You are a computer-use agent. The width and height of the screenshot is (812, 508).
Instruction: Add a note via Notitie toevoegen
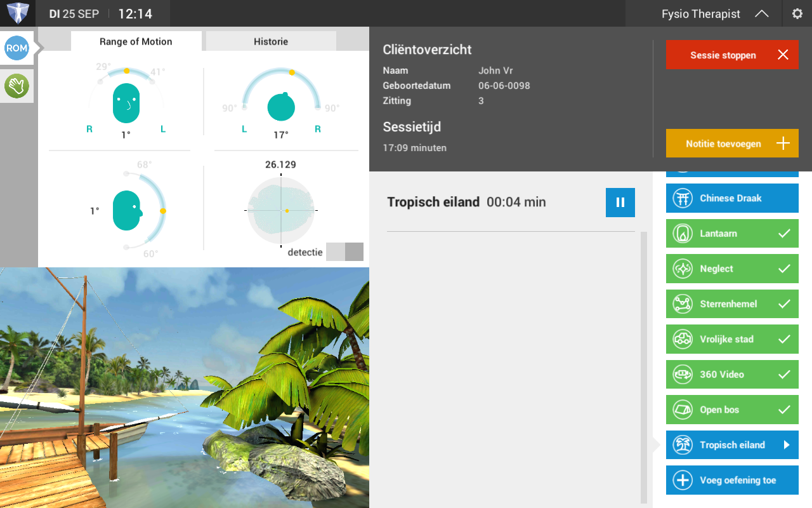click(732, 144)
